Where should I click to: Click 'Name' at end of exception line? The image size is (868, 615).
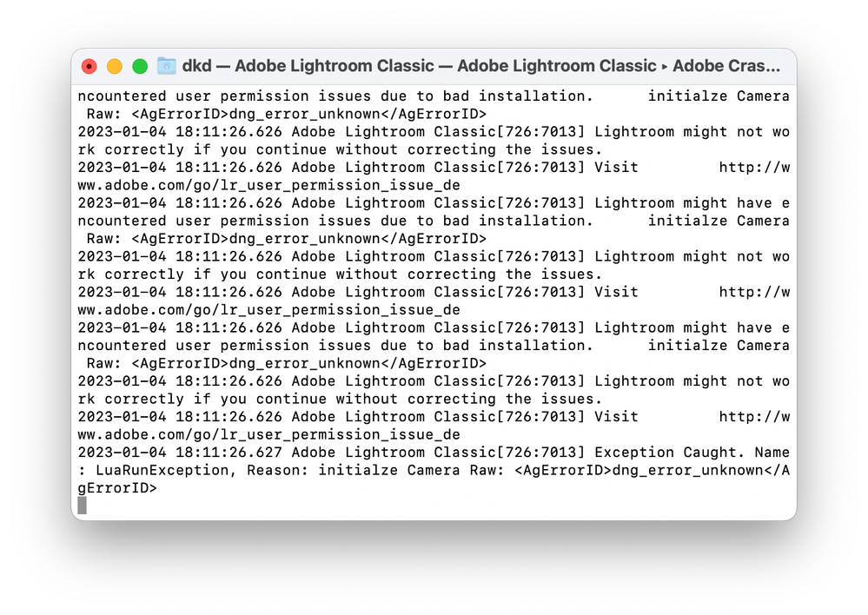[772, 453]
